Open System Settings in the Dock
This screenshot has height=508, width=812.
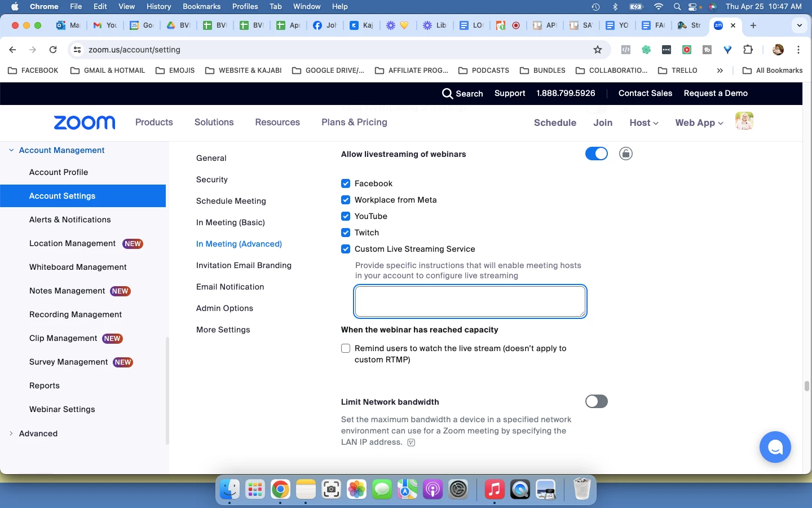(x=458, y=489)
